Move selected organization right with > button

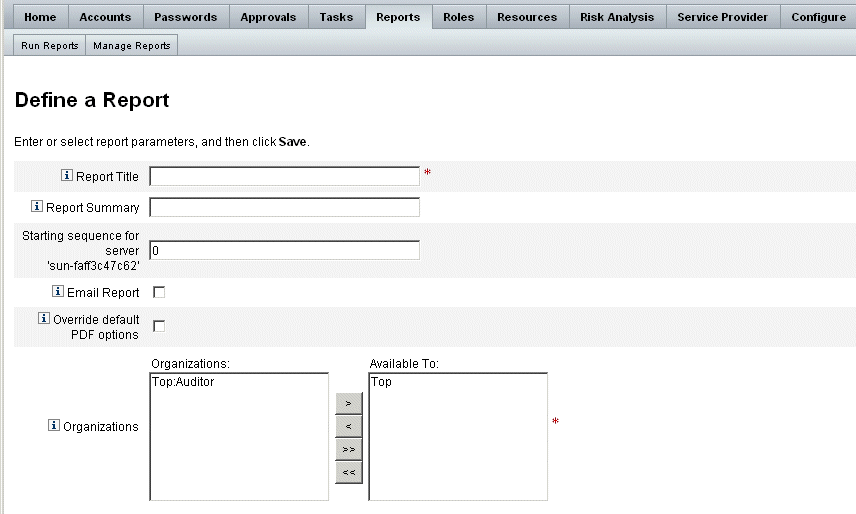[x=348, y=403]
